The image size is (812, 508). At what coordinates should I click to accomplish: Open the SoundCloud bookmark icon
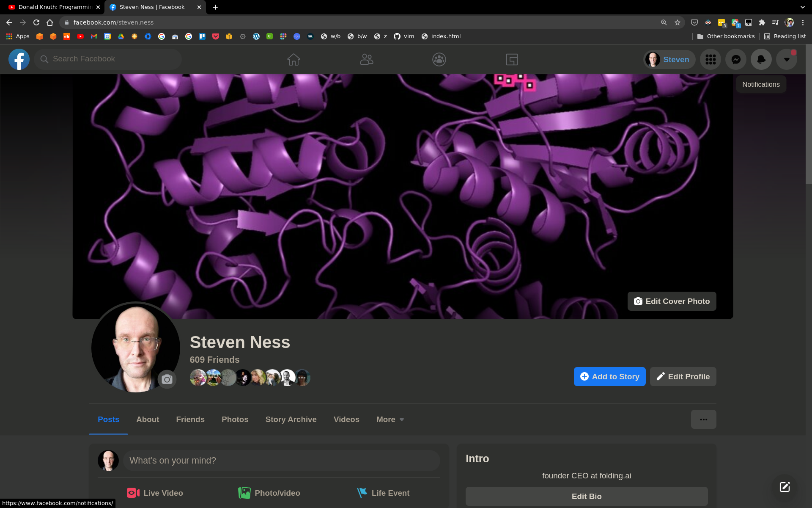click(x=67, y=36)
